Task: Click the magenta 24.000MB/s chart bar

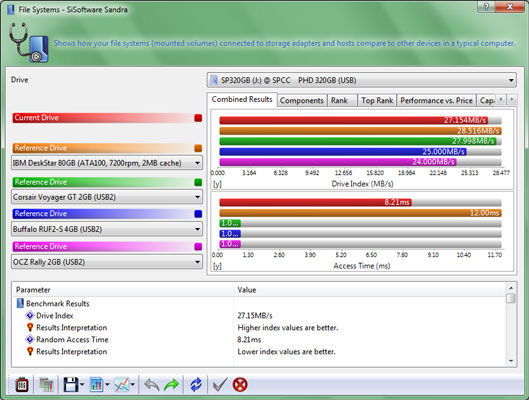Action: click(x=338, y=162)
